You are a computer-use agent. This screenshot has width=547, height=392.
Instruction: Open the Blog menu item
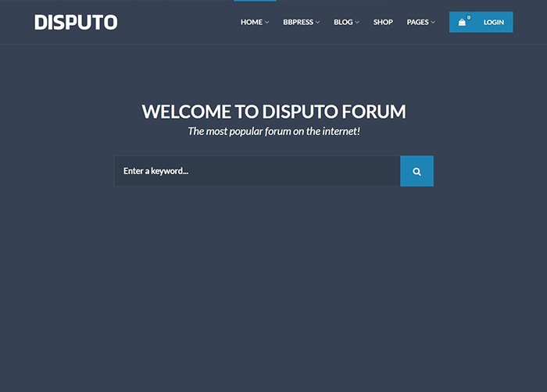coord(343,22)
